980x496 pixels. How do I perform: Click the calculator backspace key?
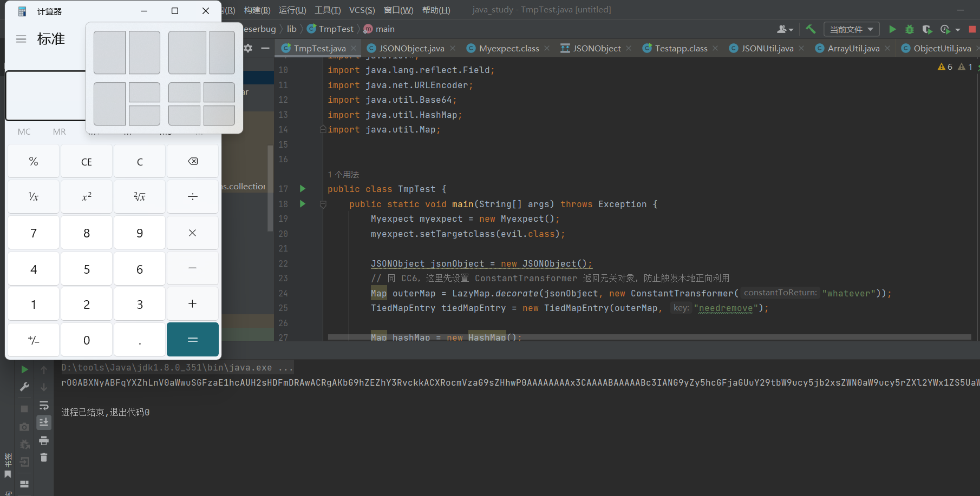click(193, 161)
